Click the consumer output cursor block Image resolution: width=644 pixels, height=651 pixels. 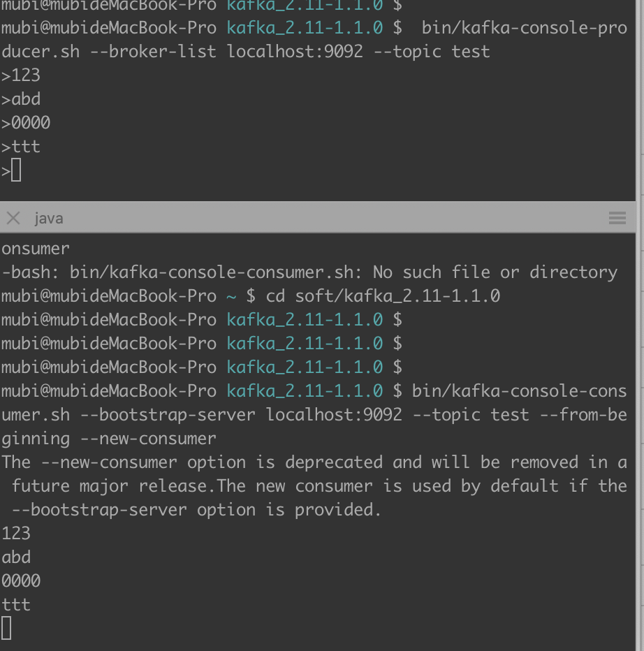(x=6, y=628)
